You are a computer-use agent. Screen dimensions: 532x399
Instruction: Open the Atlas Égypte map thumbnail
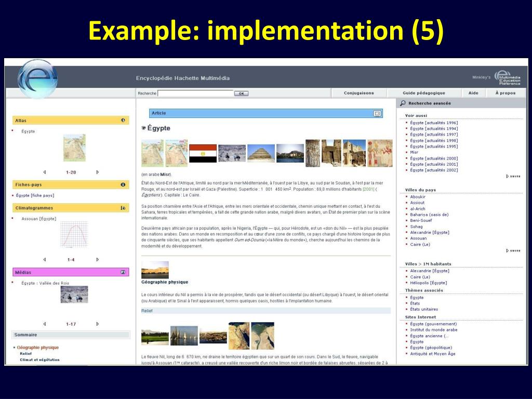pos(74,148)
